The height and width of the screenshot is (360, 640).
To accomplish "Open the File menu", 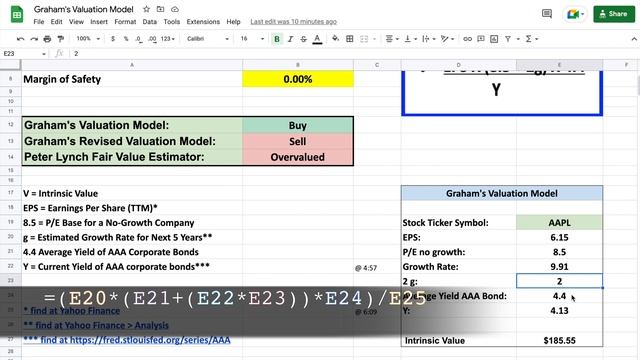I will pyautogui.click(x=39, y=22).
